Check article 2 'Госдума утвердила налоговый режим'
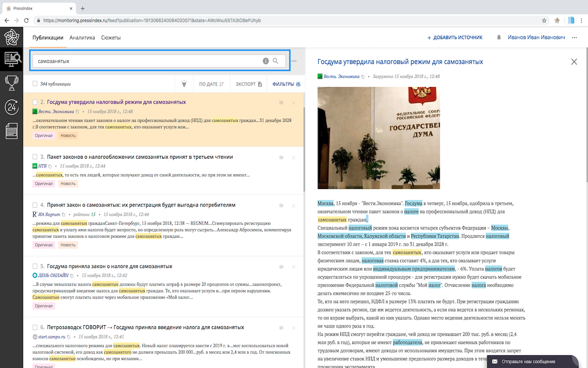This screenshot has width=588, height=368. pyautogui.click(x=35, y=102)
